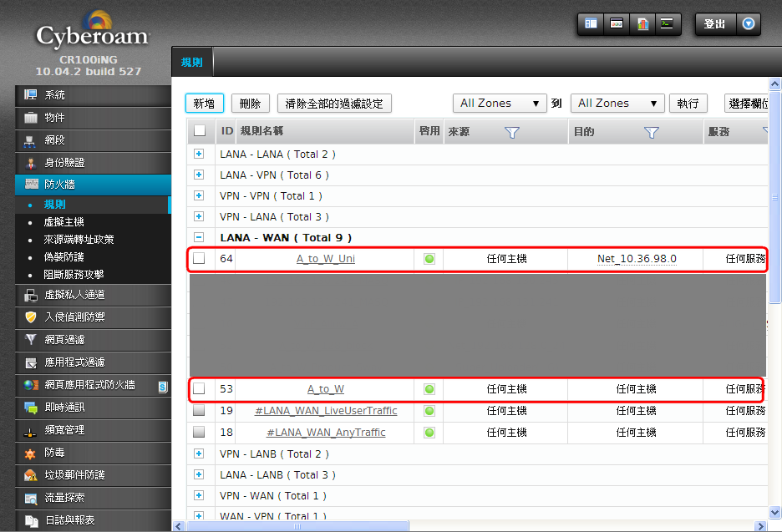Expand VPN - LANB group

point(199,453)
